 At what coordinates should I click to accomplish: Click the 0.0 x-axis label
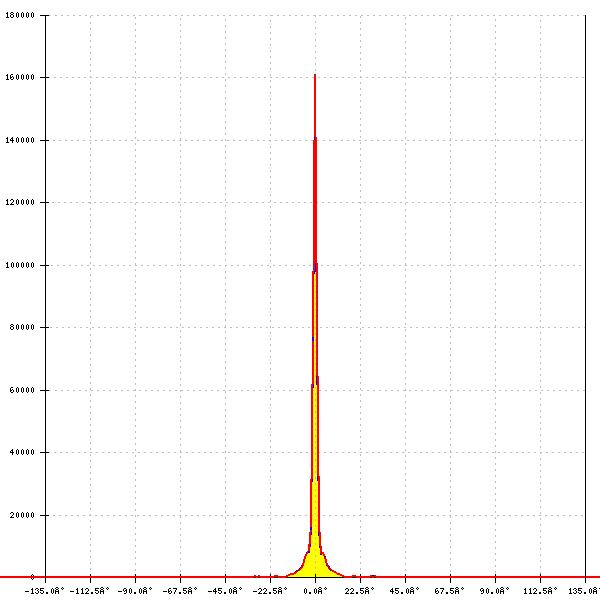[x=316, y=591]
